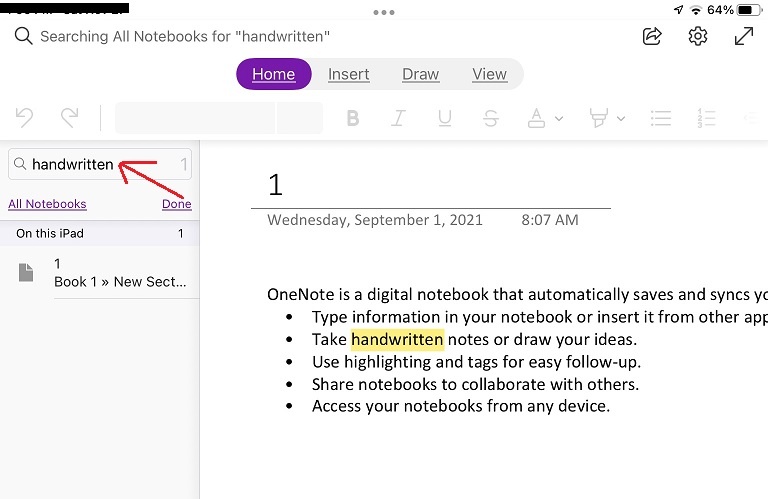768x499 pixels.
Task: Click the bullet Use highlighting and tags
Action: pos(477,362)
